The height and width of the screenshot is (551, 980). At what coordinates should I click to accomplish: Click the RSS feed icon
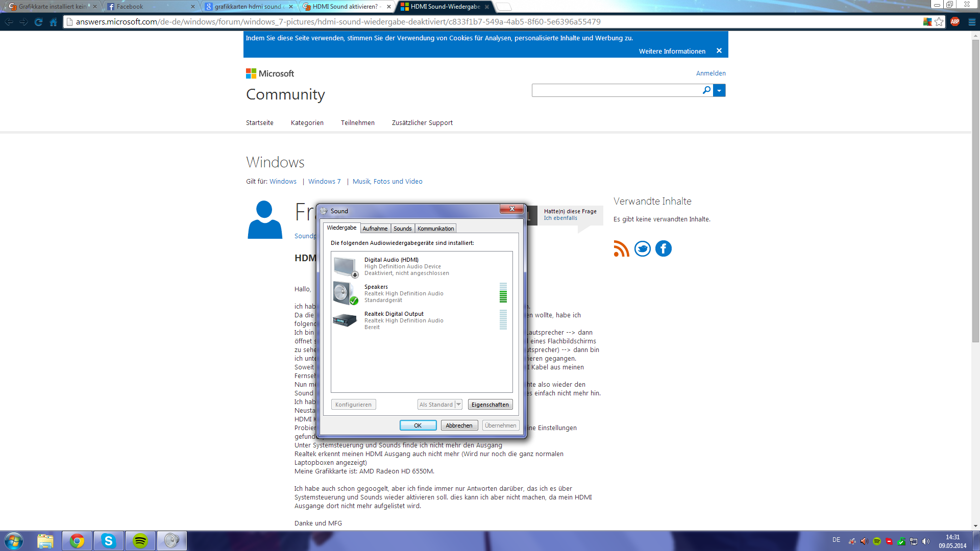[x=621, y=248]
